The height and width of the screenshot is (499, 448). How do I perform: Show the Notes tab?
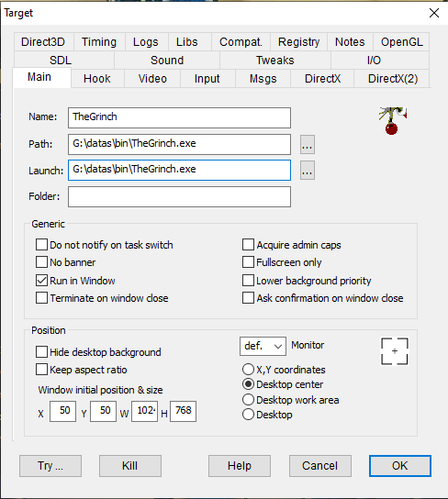[x=350, y=41]
